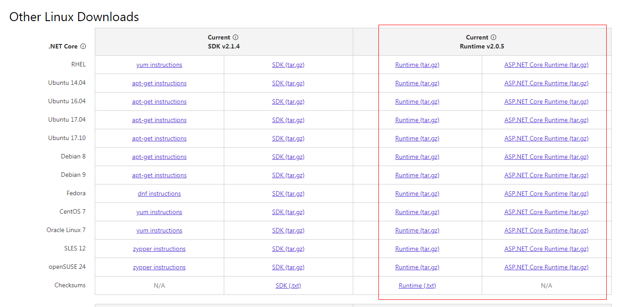Open apt-get instructions for Ubuntu 17.04
This screenshot has height=307, width=644.
point(160,120)
